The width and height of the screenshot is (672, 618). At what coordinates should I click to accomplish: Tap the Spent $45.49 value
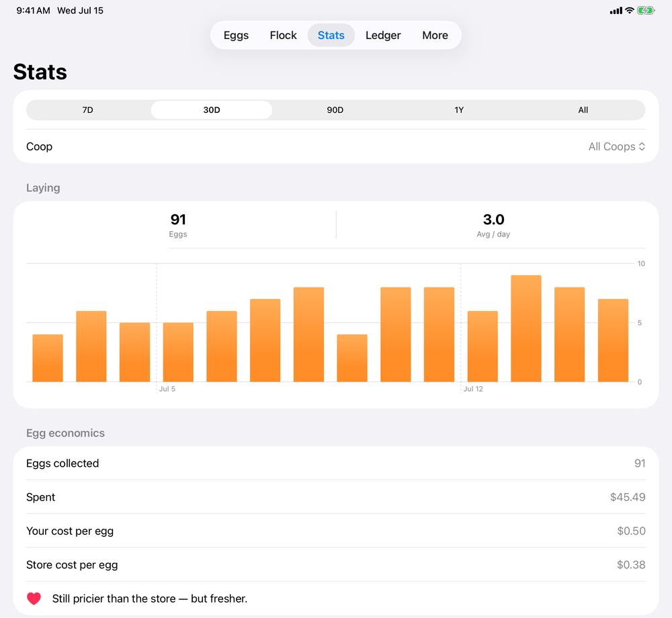click(628, 497)
